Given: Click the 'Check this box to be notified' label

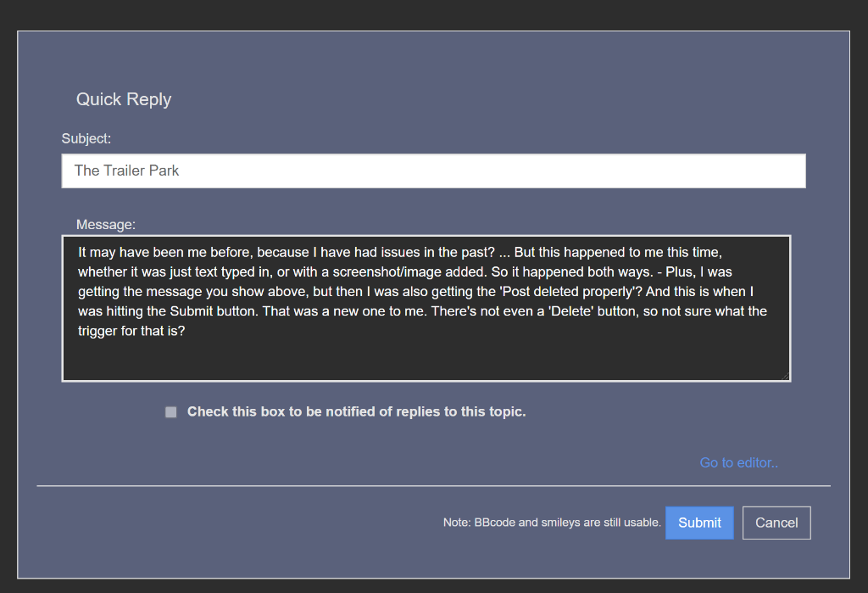Looking at the screenshot, I should coord(356,411).
